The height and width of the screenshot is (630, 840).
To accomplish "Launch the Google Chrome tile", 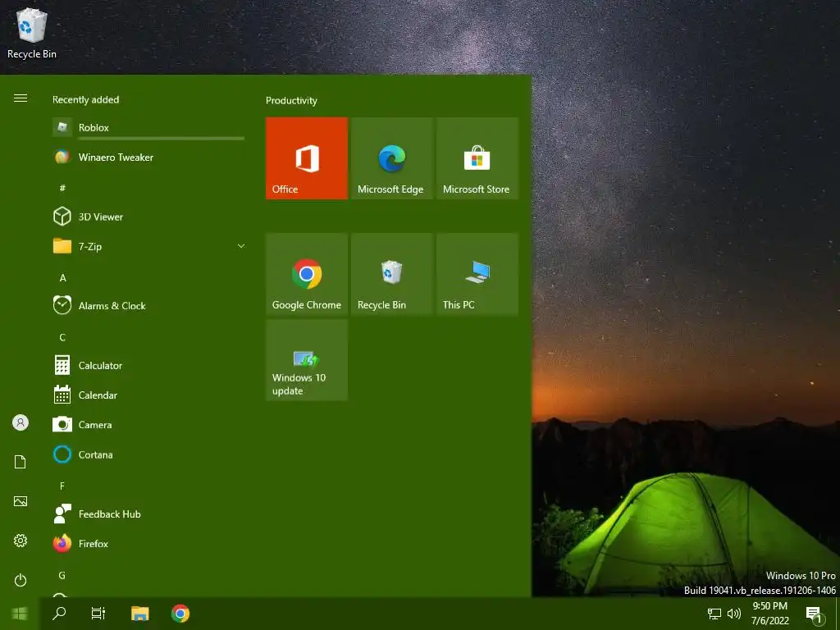I will (307, 274).
